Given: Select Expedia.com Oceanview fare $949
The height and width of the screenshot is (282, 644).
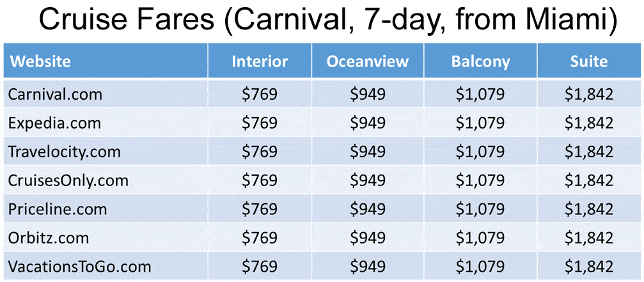Looking at the screenshot, I should [x=368, y=123].
